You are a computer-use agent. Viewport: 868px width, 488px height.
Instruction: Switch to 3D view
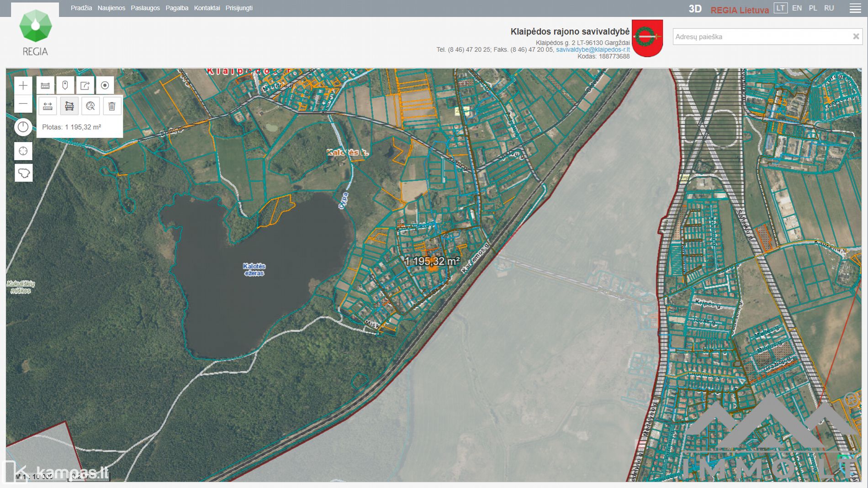[695, 9]
